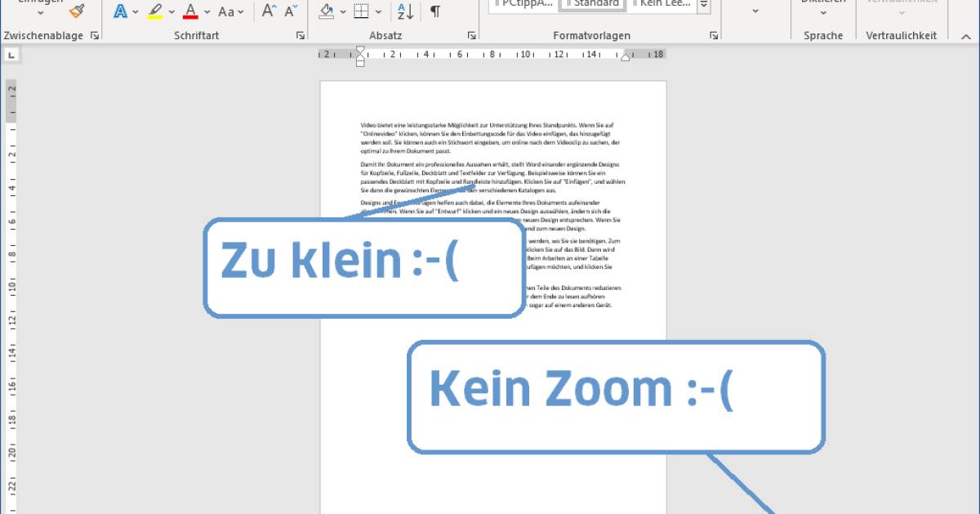Select the Format Painter brush icon
The width and height of the screenshot is (980, 514).
(78, 11)
